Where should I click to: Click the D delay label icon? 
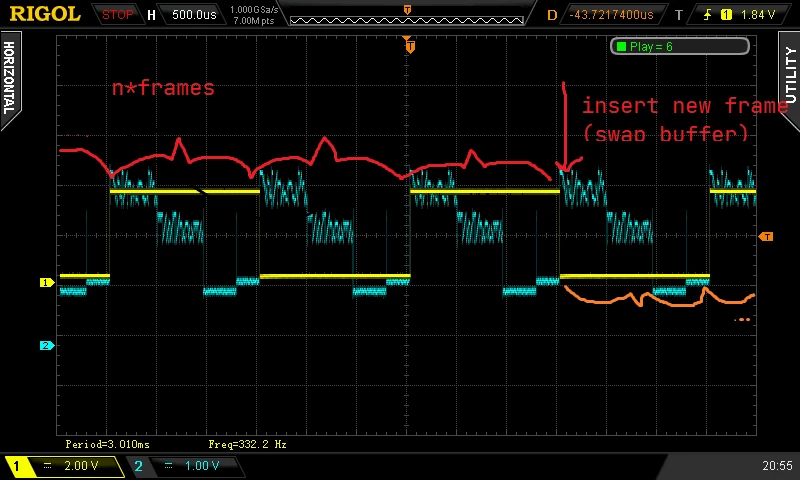click(x=552, y=15)
